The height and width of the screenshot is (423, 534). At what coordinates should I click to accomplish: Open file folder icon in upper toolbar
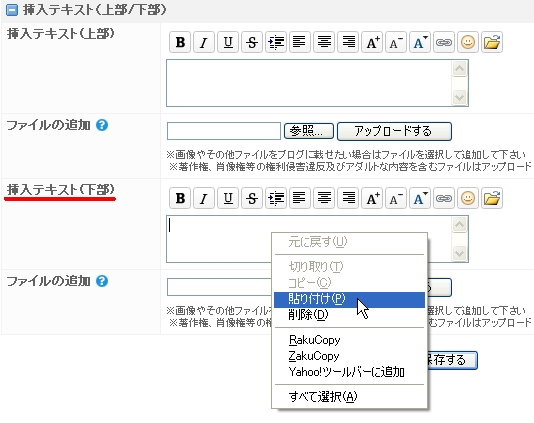pos(492,42)
